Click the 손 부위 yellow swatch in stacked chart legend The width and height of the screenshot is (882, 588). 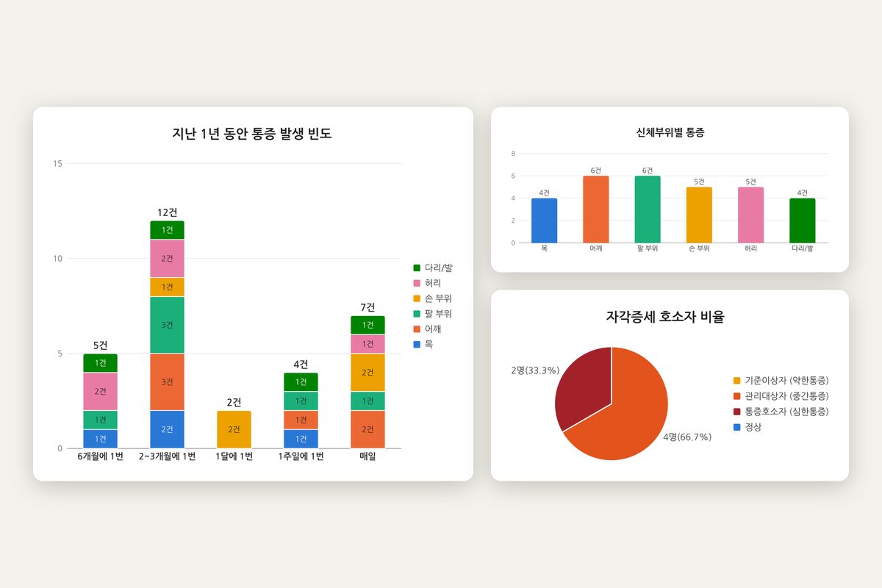(x=417, y=298)
